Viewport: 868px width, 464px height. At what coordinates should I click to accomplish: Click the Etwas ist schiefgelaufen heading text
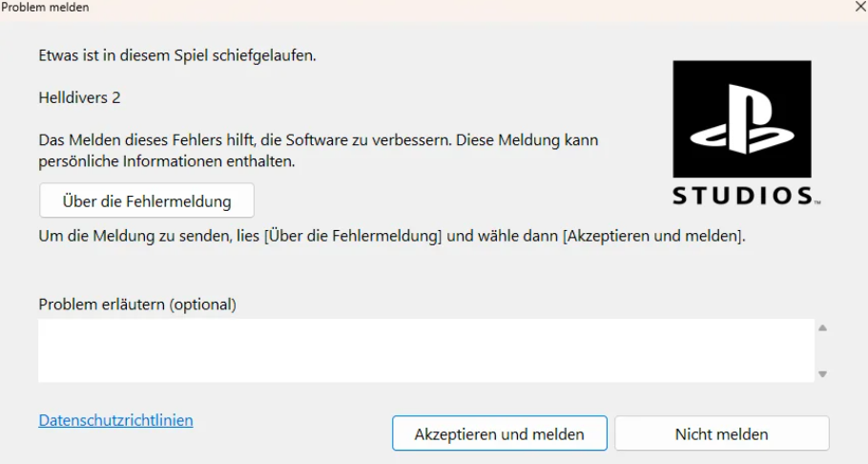coord(177,55)
